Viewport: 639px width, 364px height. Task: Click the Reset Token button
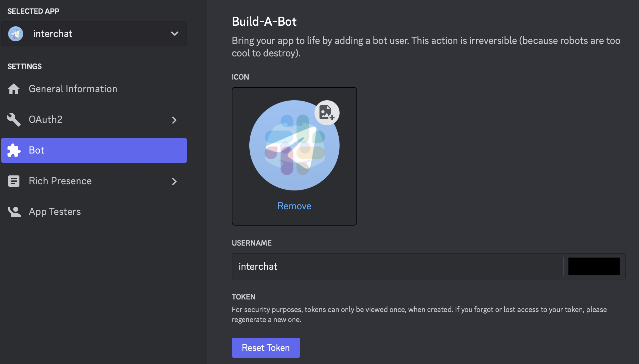pos(266,348)
